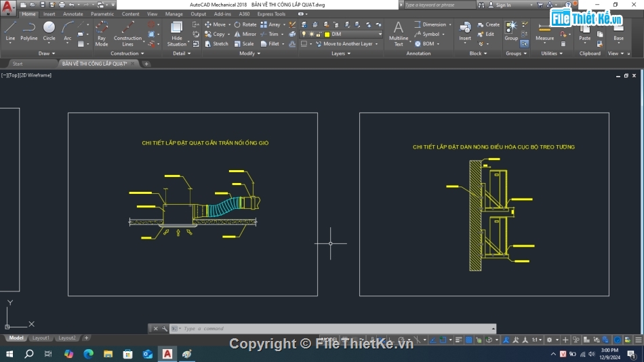The image size is (644, 362).
Task: Switch to the Layout1 tab
Action: point(41,338)
